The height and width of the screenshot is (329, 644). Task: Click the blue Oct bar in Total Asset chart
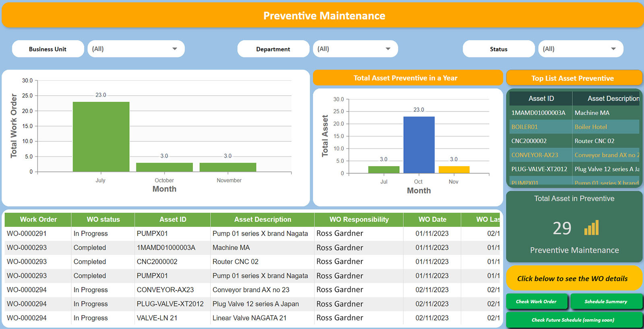[x=419, y=145]
